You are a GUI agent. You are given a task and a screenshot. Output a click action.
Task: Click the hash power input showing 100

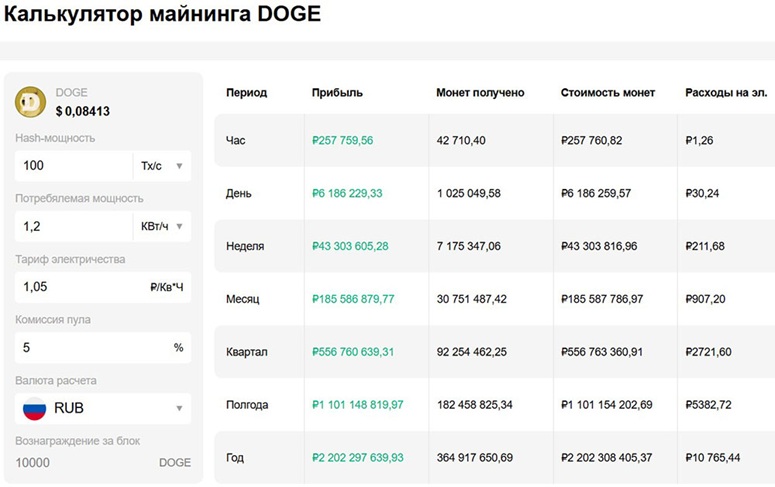click(74, 166)
